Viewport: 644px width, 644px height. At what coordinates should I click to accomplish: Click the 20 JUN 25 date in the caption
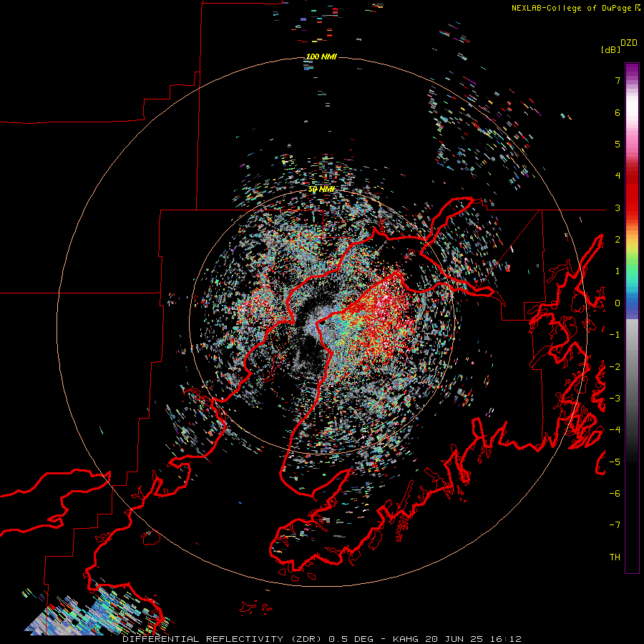pyautogui.click(x=454, y=639)
